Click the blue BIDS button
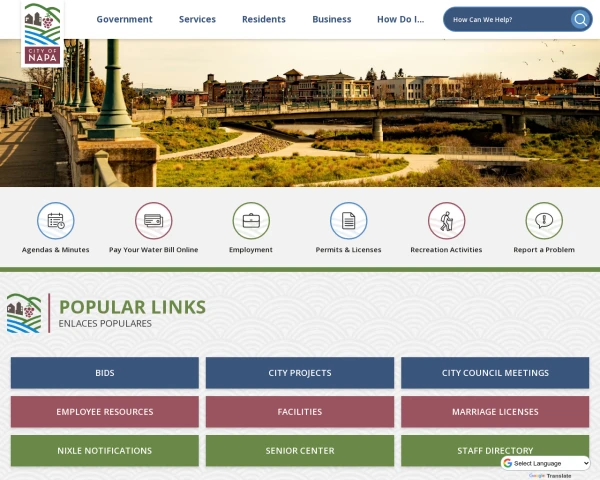 click(105, 373)
